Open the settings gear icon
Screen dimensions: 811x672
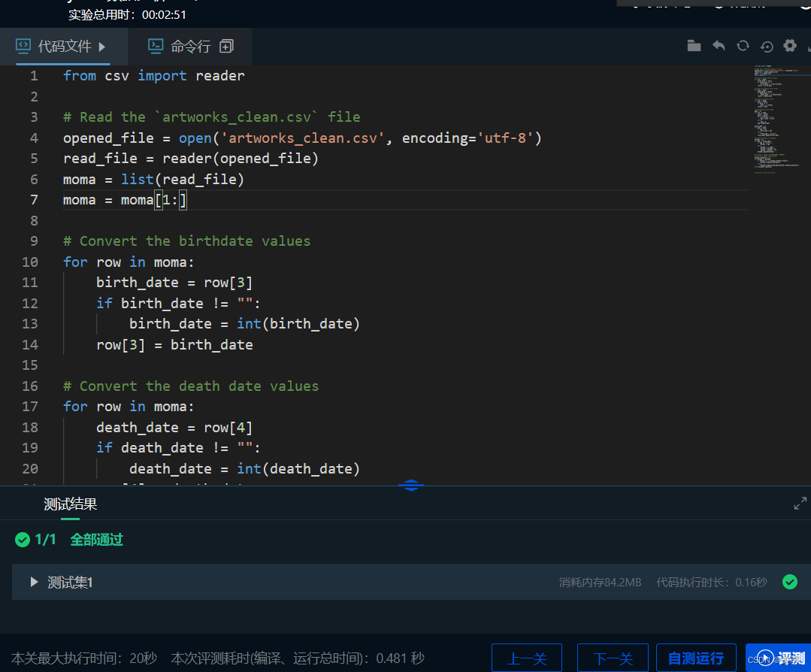790,45
